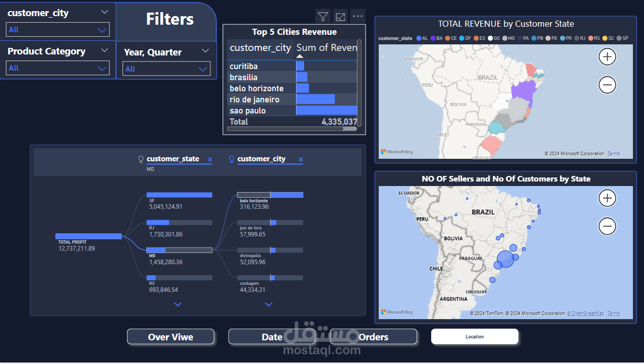The width and height of the screenshot is (644, 364).
Task: Open the customer_city slicer dropdown showing All
Action: click(57, 30)
